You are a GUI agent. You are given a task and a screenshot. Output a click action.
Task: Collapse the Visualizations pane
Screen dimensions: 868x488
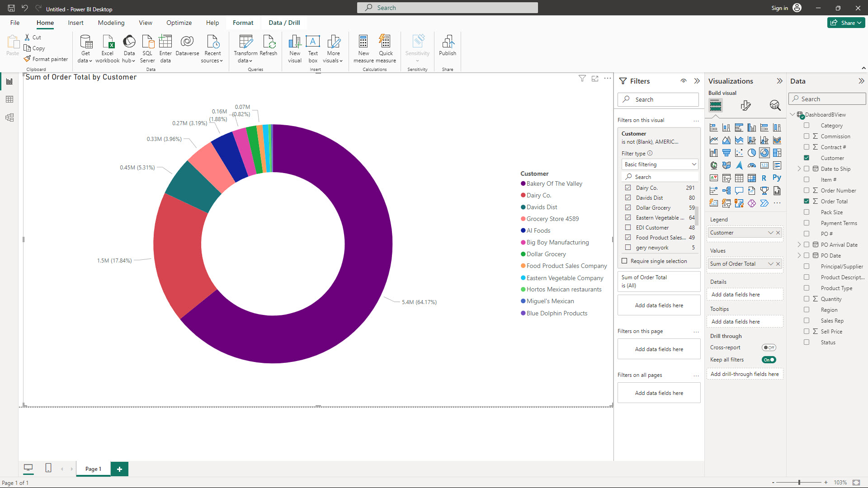779,81
